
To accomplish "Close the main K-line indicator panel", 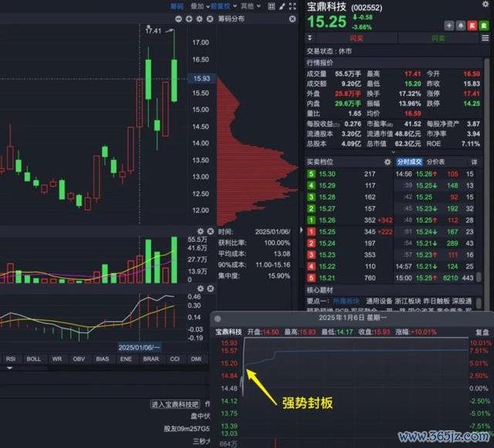I will tap(210, 19).
